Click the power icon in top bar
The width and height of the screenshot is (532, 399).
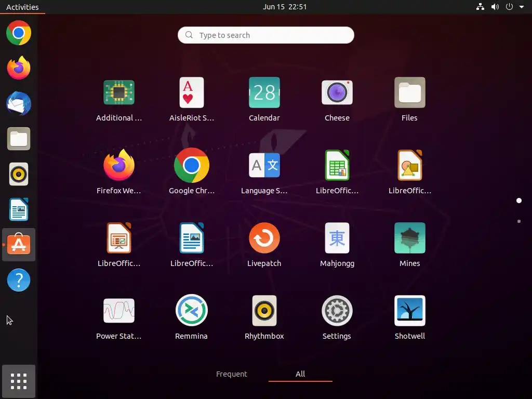pos(509,7)
